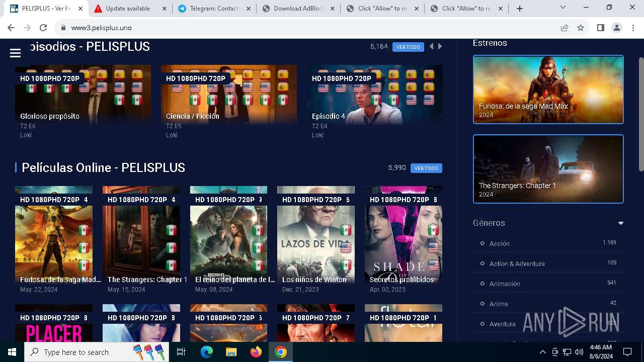Open the PLACER movie poster

(x=54, y=323)
